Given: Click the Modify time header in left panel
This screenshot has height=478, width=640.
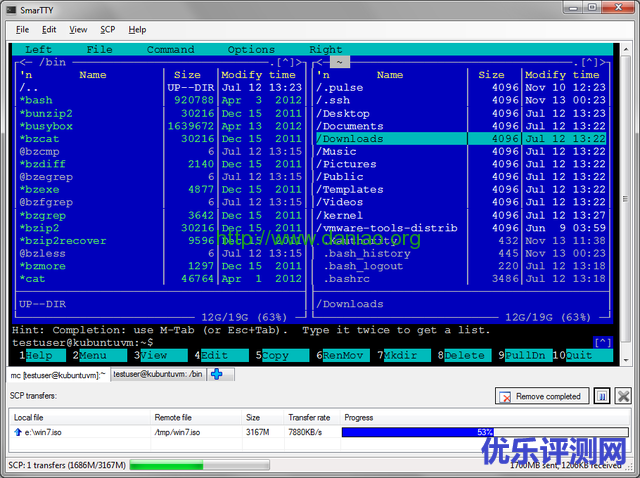Looking at the screenshot, I should pyautogui.click(x=258, y=75).
